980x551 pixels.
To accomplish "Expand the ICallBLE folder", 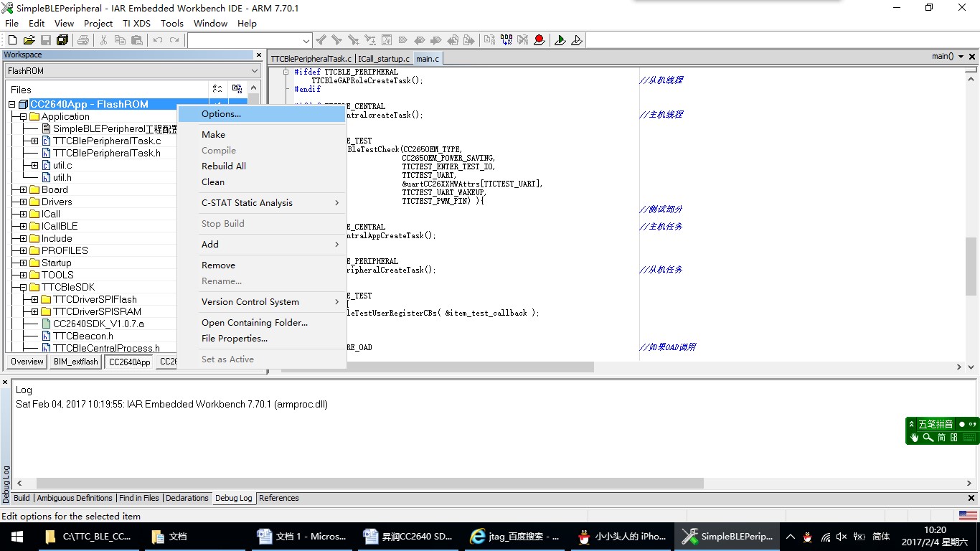I will tap(23, 226).
